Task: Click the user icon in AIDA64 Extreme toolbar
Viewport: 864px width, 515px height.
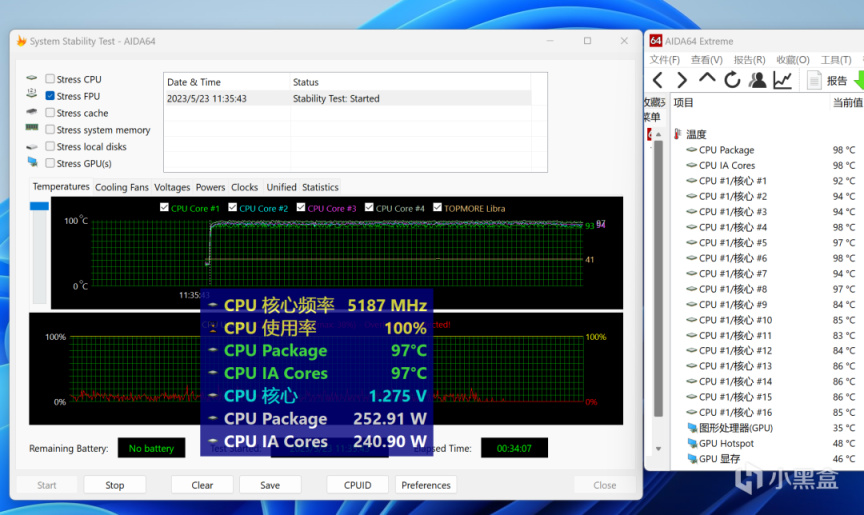Action: (x=757, y=80)
